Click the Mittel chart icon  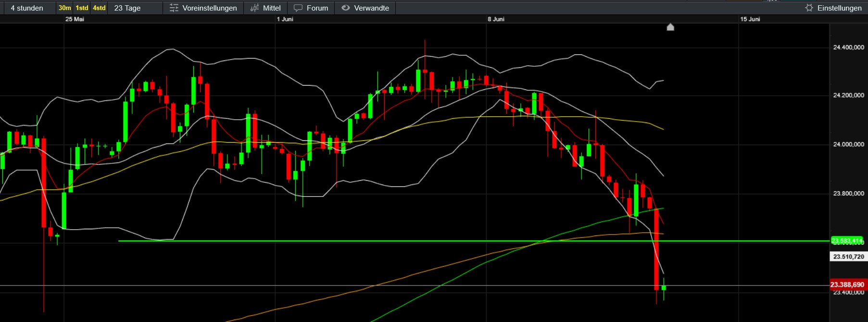254,8
